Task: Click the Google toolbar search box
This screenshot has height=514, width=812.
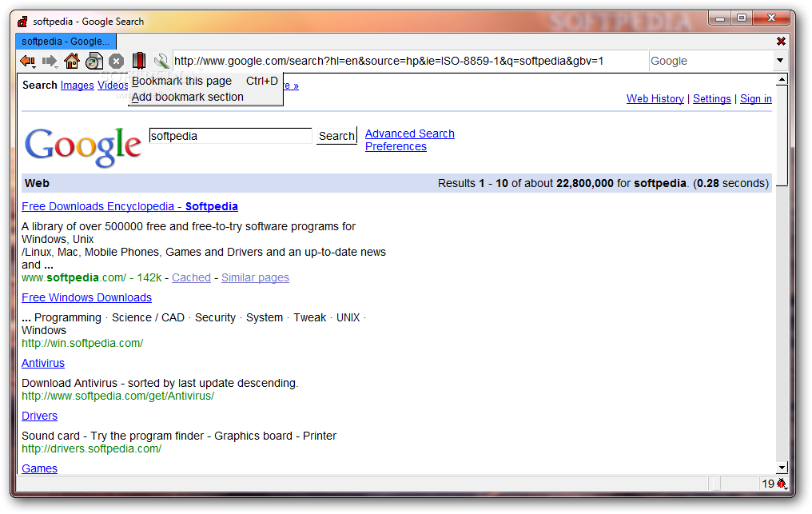Action: pyautogui.click(x=711, y=61)
